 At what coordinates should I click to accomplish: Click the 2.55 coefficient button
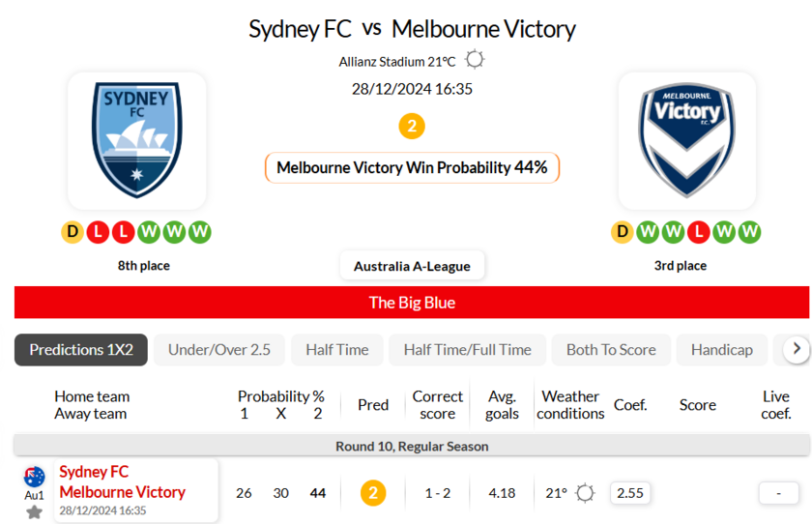point(630,493)
